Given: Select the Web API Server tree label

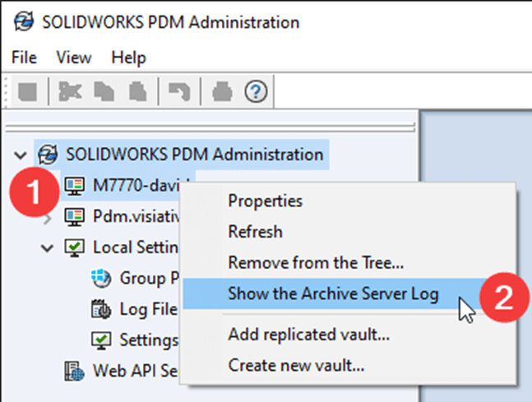Looking at the screenshot, I should coord(136,371).
